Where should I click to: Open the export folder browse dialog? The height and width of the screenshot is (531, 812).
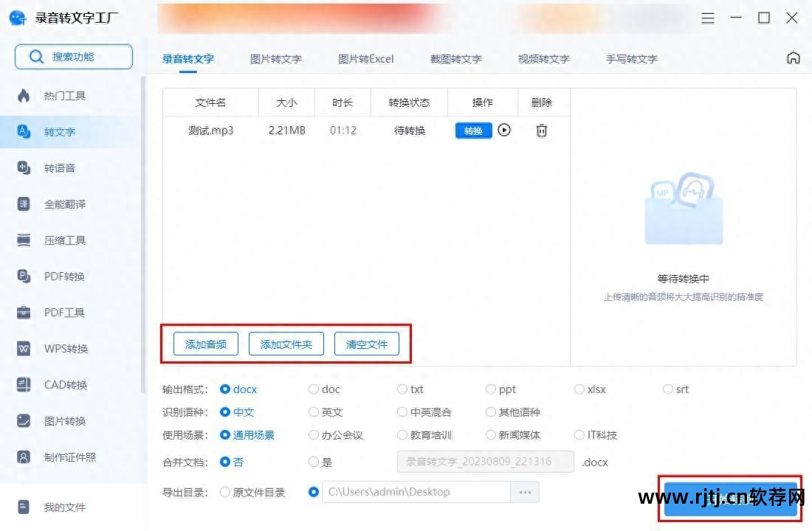[x=525, y=492]
